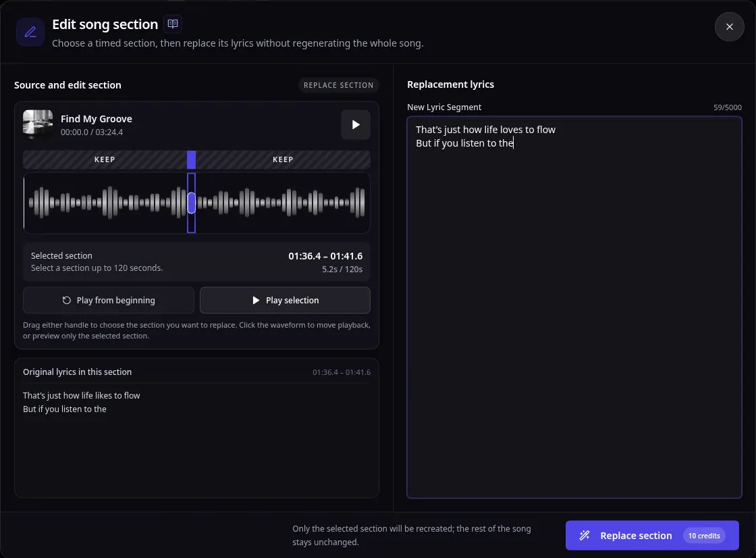Click the right KEEP region of the bar

click(283, 160)
